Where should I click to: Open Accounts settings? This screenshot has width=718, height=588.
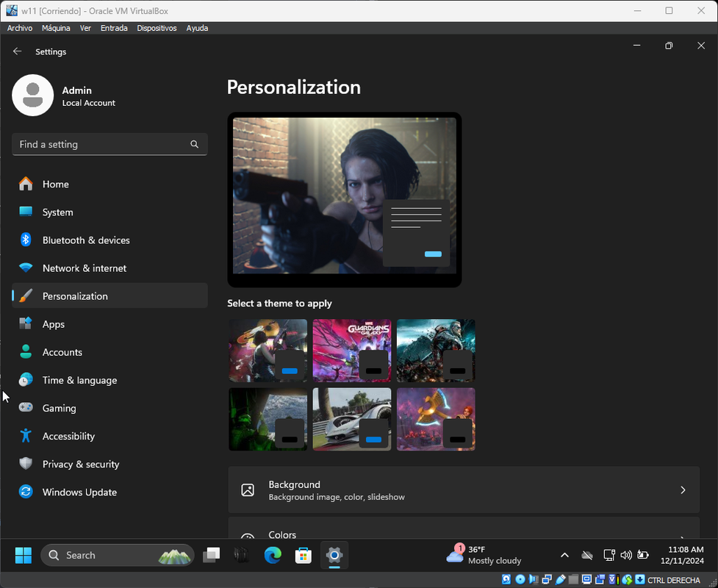(x=110, y=352)
